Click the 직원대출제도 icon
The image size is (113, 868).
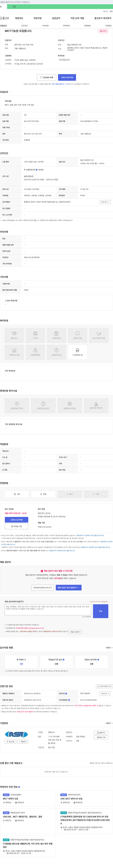click(36, 352)
